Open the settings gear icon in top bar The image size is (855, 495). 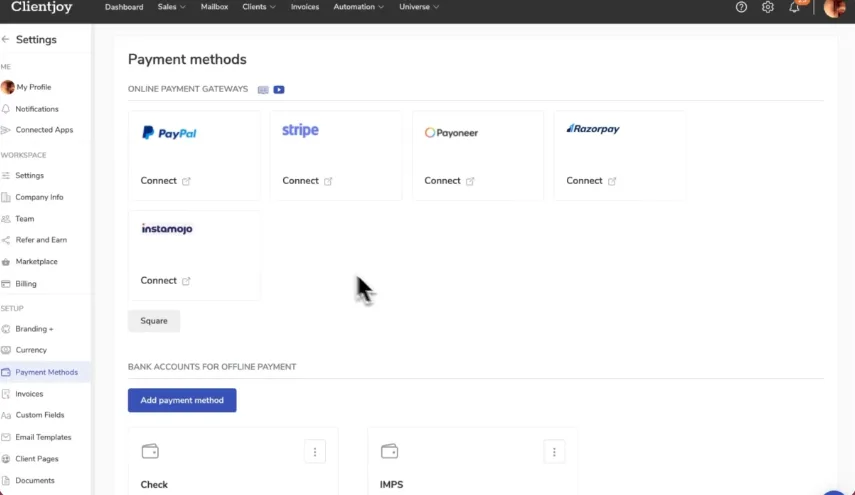tap(768, 7)
